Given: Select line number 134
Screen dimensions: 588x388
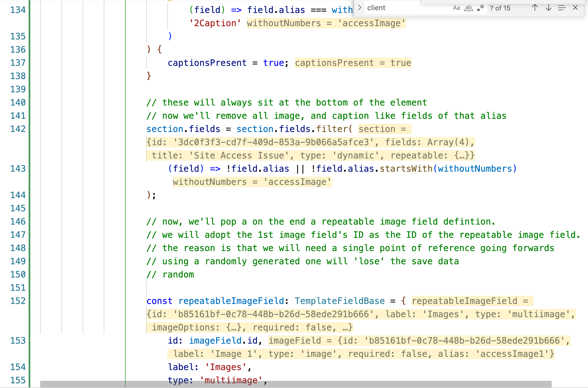Looking at the screenshot, I should coord(17,10).
